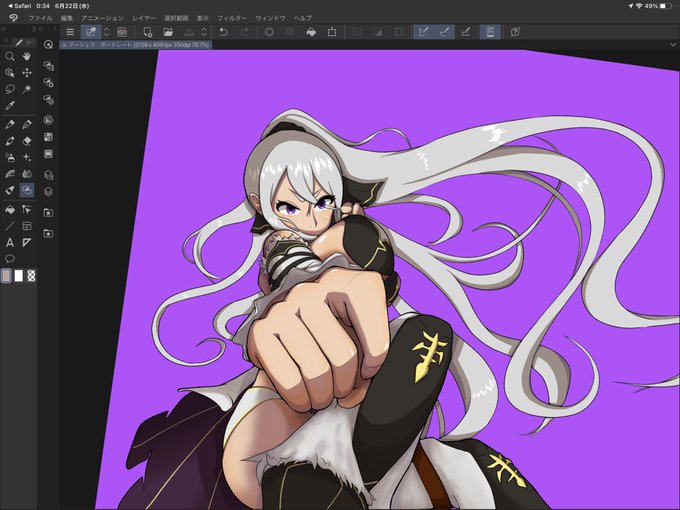The height and width of the screenshot is (510, 680).
Task: Select the Eraser tool
Action: tap(27, 141)
